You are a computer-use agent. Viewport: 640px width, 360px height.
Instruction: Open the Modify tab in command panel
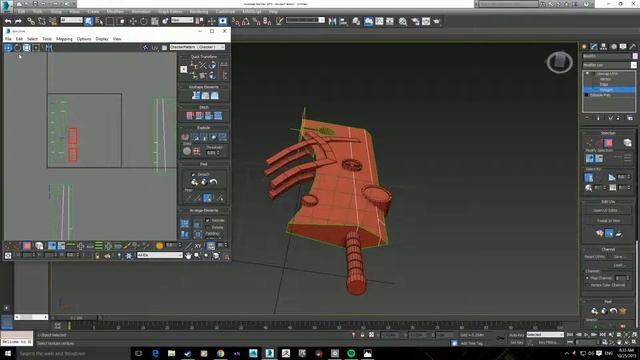click(x=593, y=47)
